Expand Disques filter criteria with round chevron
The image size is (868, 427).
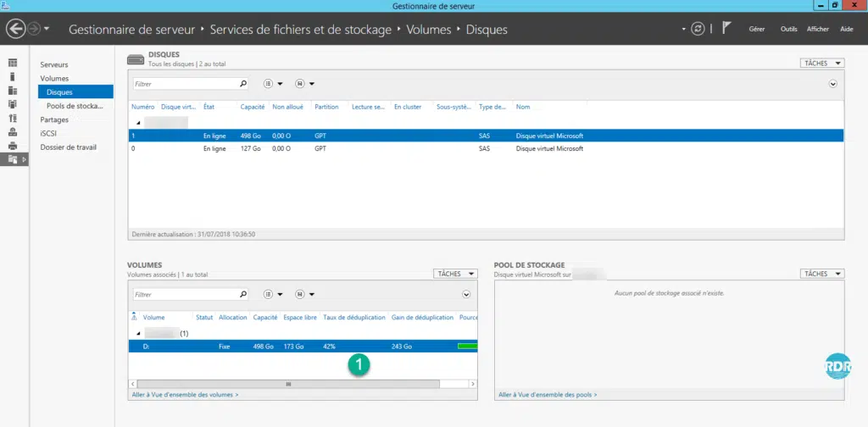tap(833, 84)
